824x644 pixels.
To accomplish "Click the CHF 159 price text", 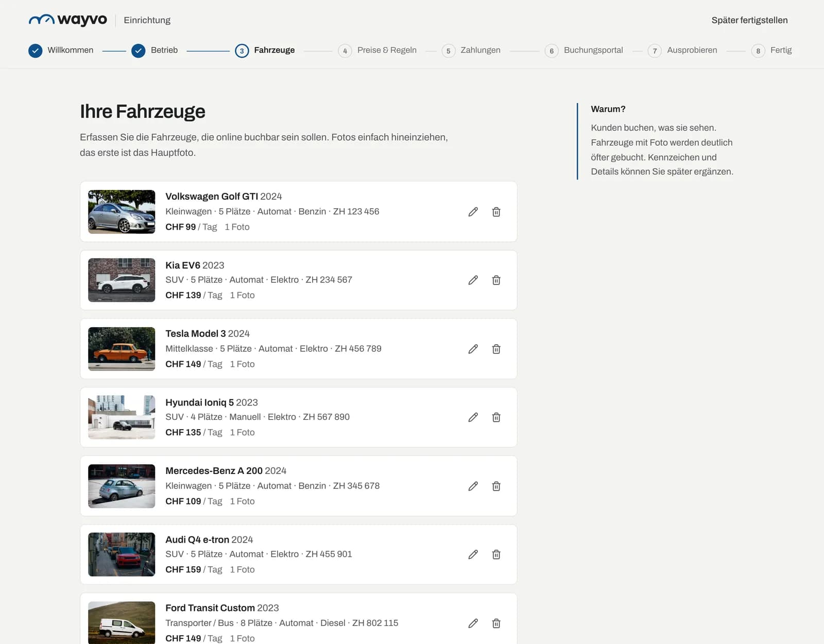I will (183, 569).
